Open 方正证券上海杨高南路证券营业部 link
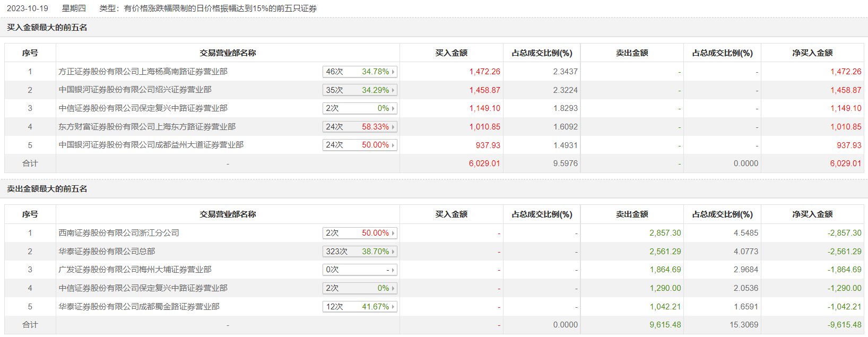 (143, 72)
